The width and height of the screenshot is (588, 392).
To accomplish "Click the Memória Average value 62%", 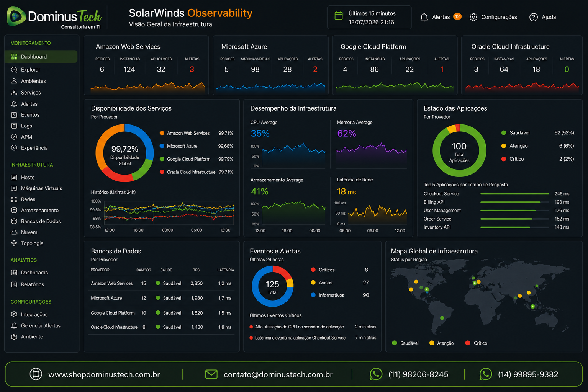I will pos(347,134).
